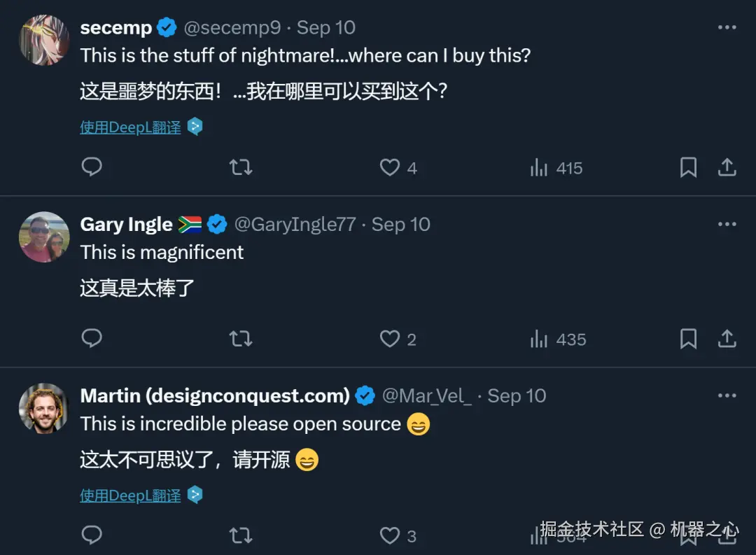
Task: Reply to Gary Ingle's tweet
Action: click(x=92, y=339)
